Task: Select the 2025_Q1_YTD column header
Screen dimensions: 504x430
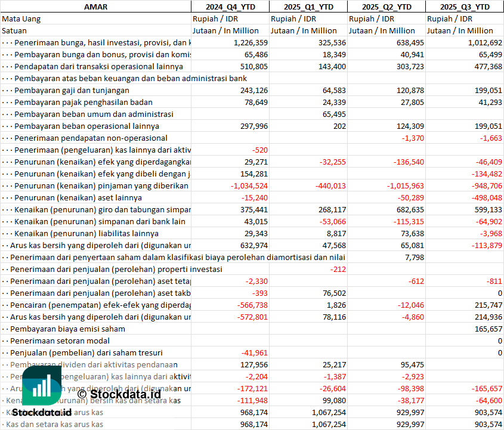Action: point(308,7)
